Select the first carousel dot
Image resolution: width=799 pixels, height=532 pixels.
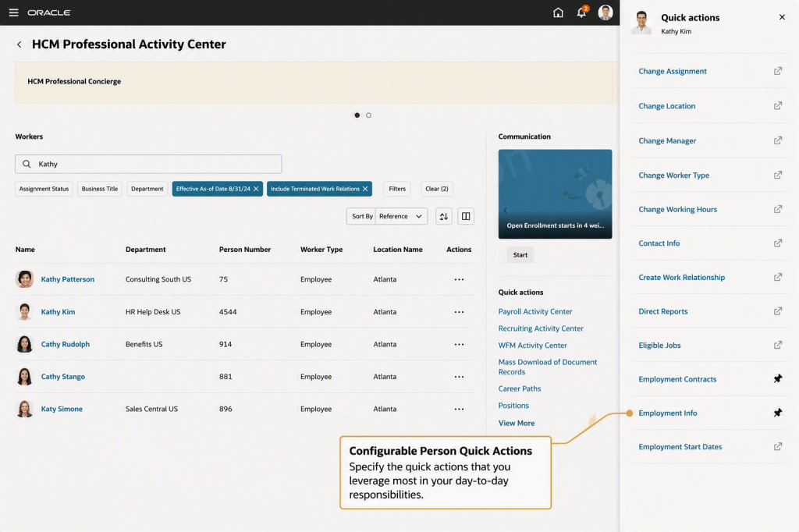coord(357,115)
